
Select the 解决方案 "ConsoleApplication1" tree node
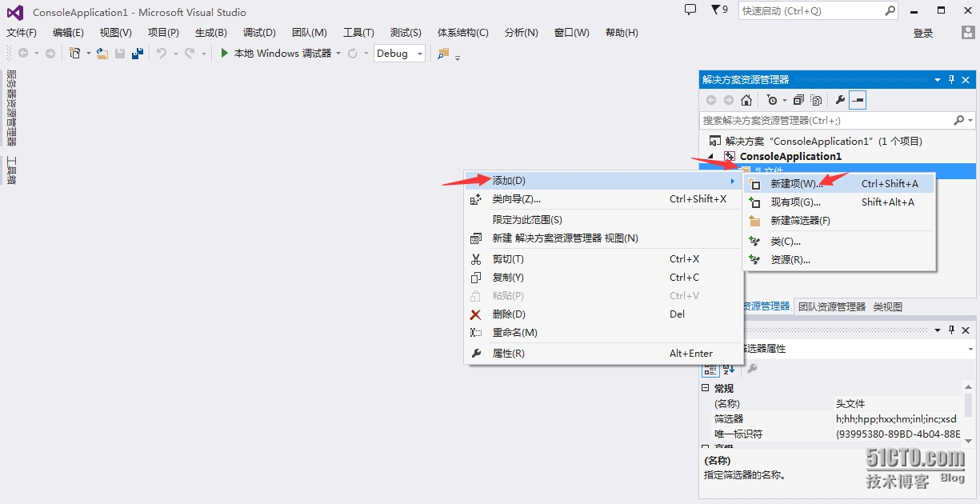coord(815,141)
